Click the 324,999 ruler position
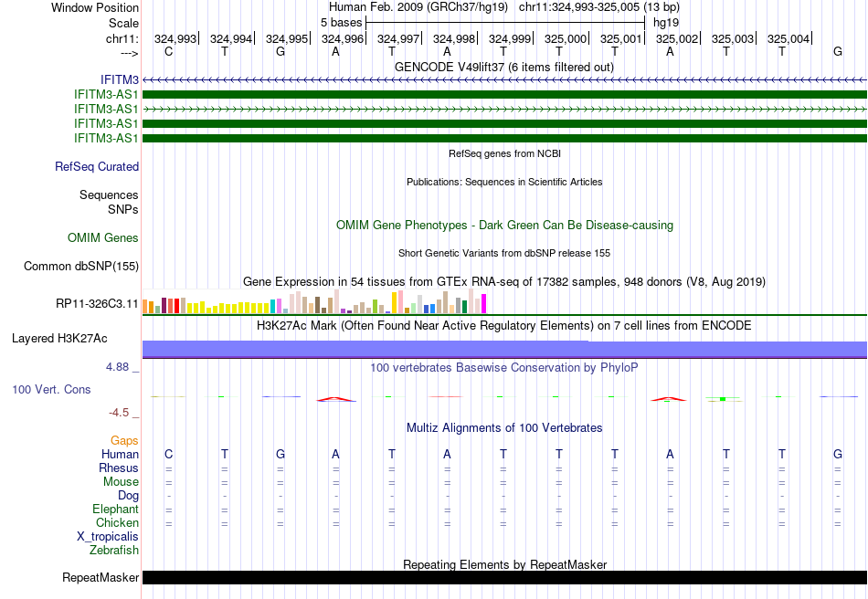 click(x=510, y=38)
